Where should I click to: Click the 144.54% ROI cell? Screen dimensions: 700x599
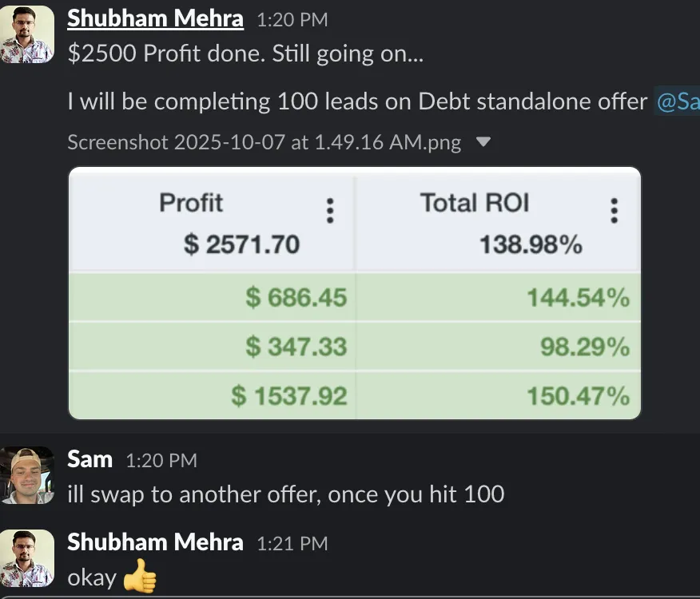578,299
